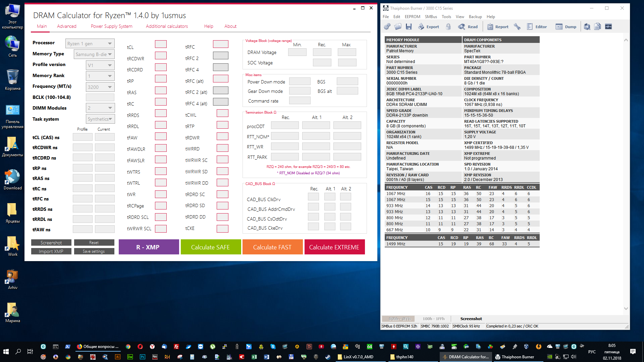
Task: Click the Read SPD magnifier icon
Action: tap(462, 27)
